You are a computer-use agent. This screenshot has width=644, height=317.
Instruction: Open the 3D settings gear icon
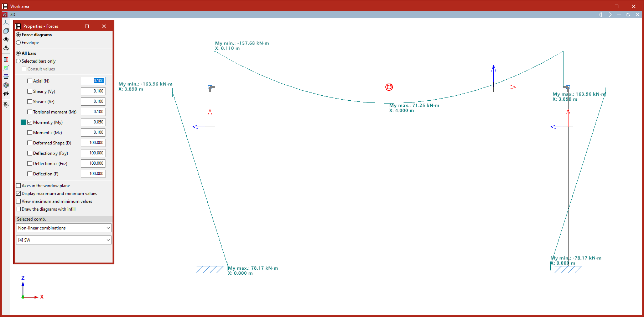click(6, 105)
